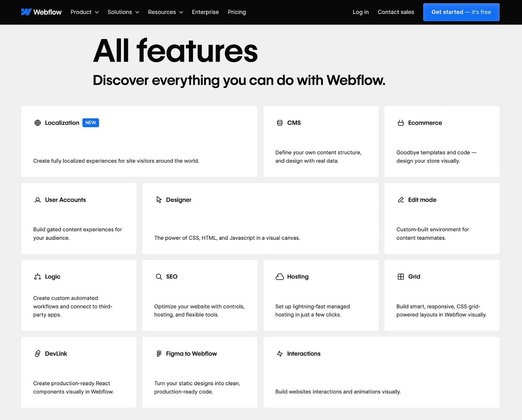Viewport: 522px width, 420px height.
Task: Open the CMS feature title
Action: pyautogui.click(x=294, y=123)
